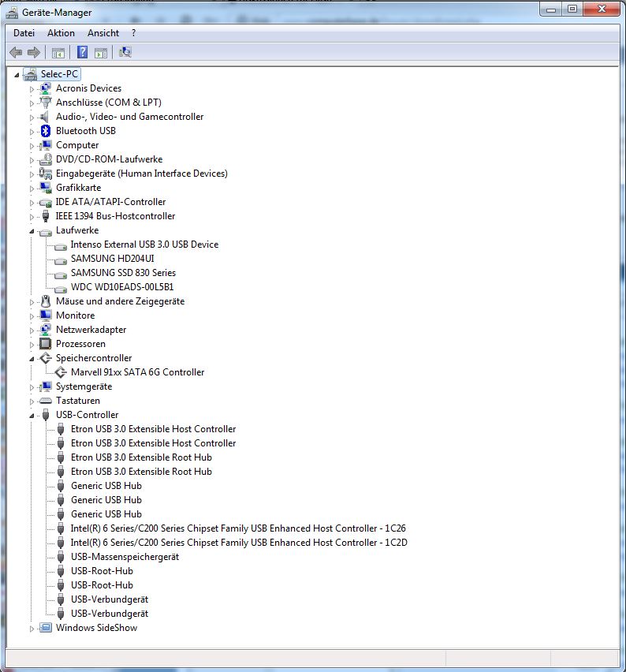The height and width of the screenshot is (672, 626).
Task: Select the Computer category label
Action: tap(77, 145)
